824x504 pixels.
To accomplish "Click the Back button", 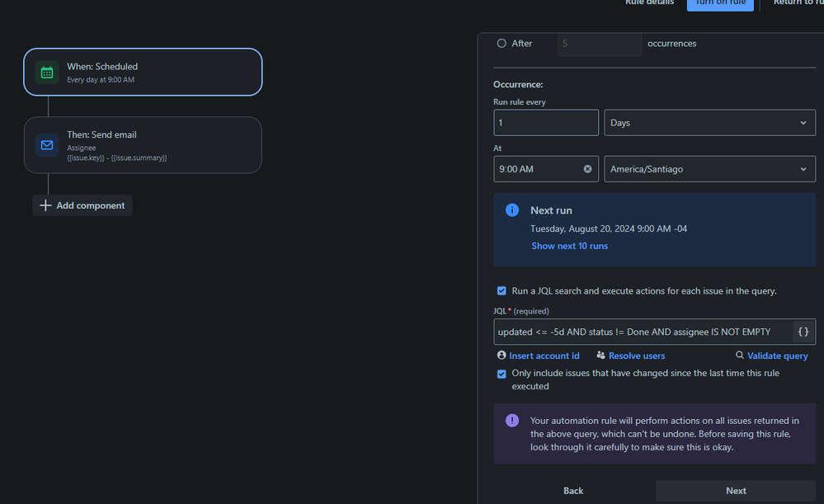I will [573, 490].
